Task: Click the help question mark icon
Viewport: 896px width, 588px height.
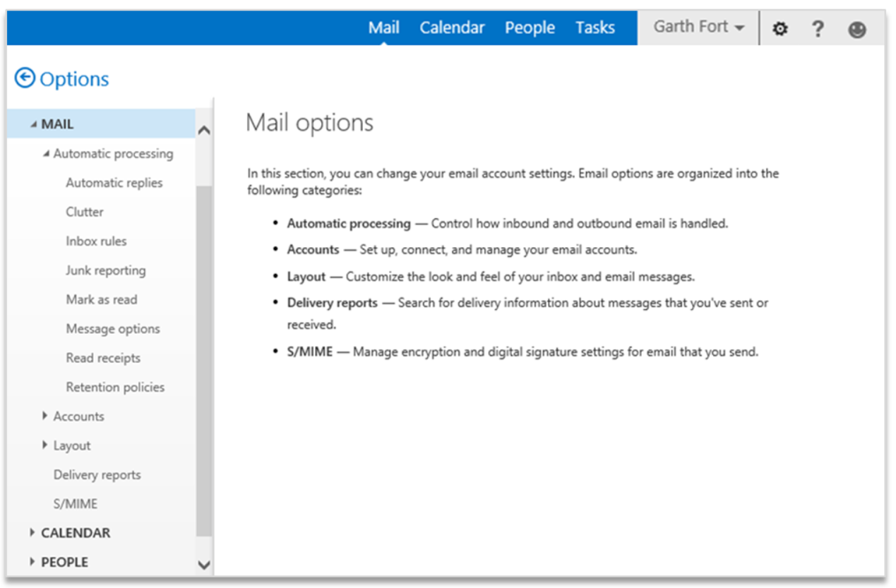Action: point(818,29)
